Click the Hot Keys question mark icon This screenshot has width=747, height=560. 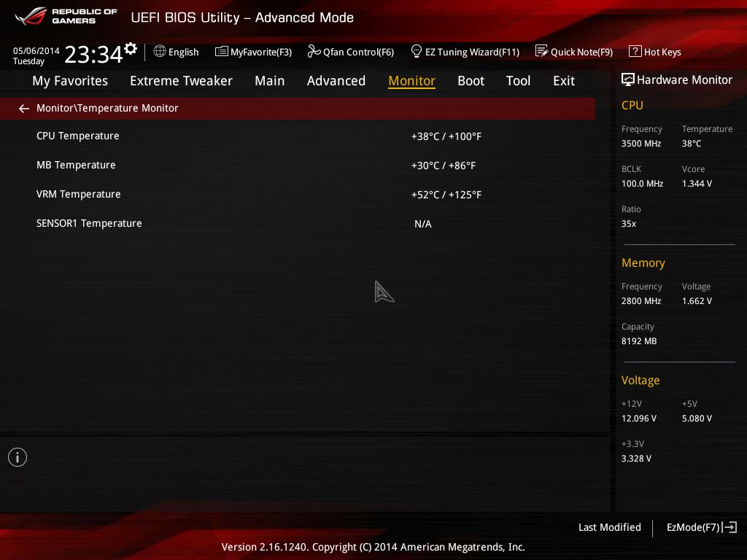(x=635, y=51)
